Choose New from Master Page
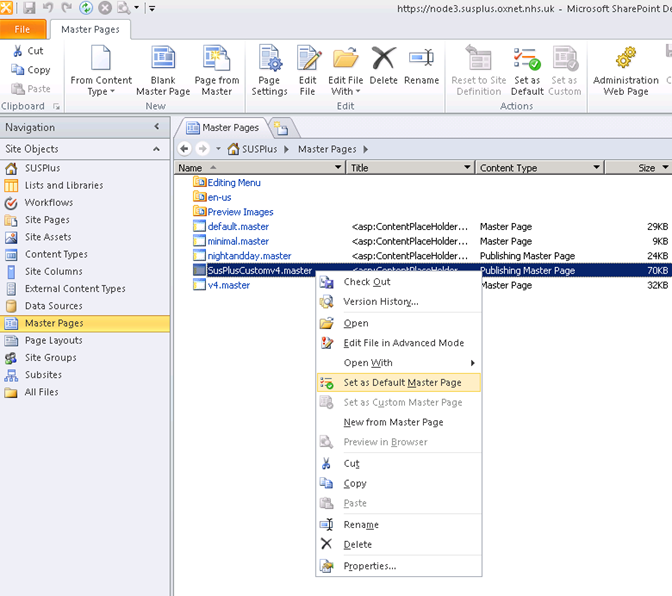 click(x=399, y=422)
